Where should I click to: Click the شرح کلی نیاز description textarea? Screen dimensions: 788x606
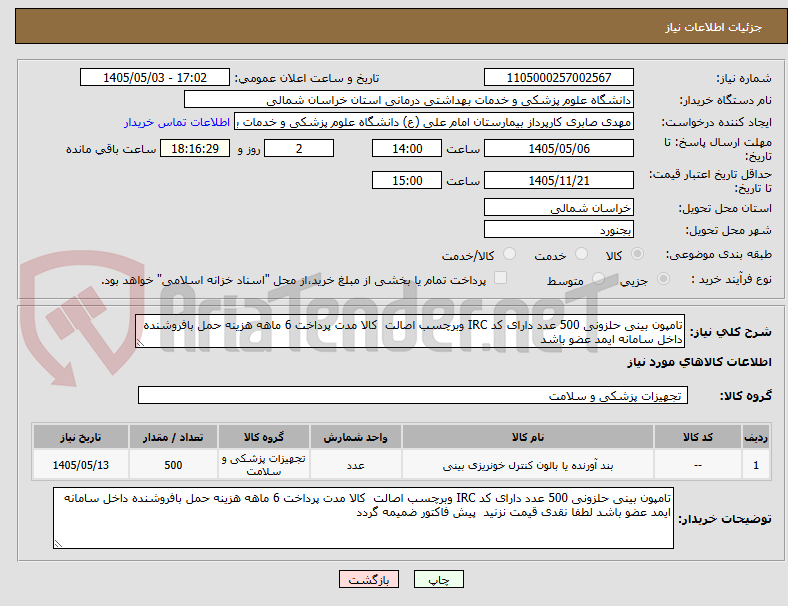[x=410, y=332]
